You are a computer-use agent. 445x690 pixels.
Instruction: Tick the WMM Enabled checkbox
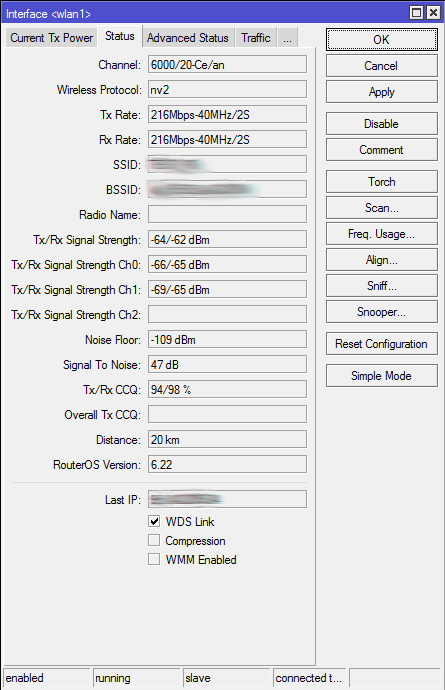click(x=154, y=559)
